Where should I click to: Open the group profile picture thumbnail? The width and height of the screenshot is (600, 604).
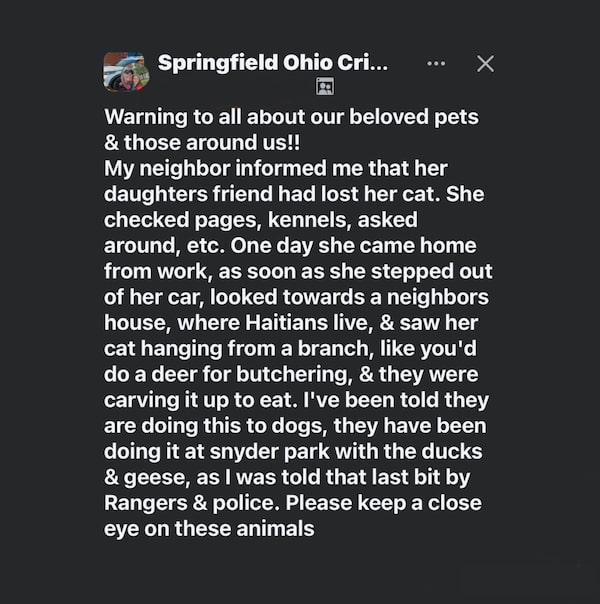click(126, 70)
